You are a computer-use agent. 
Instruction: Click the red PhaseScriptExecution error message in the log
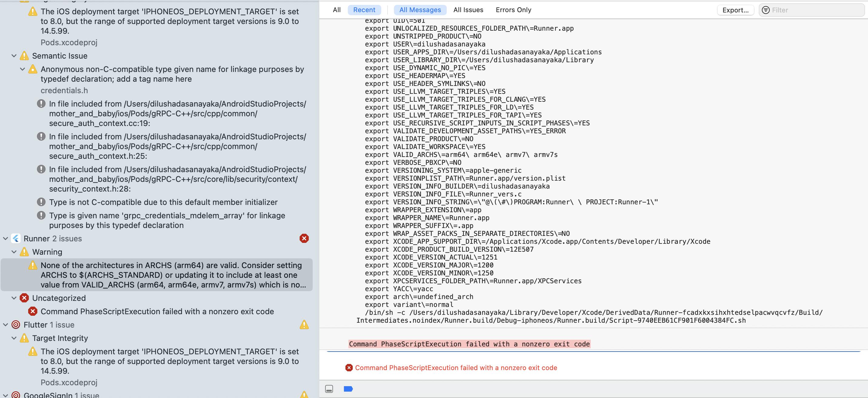(x=456, y=368)
